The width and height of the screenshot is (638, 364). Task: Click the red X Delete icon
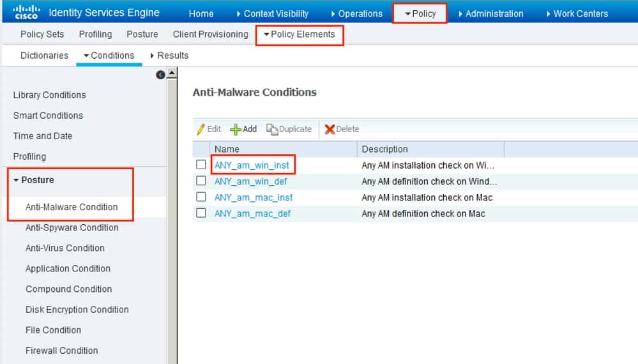330,130
